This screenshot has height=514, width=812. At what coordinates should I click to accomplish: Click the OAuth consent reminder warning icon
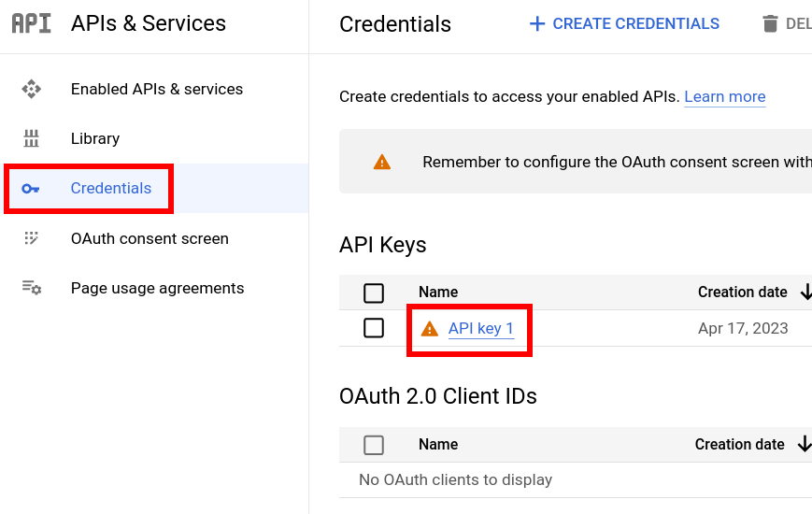pos(382,162)
